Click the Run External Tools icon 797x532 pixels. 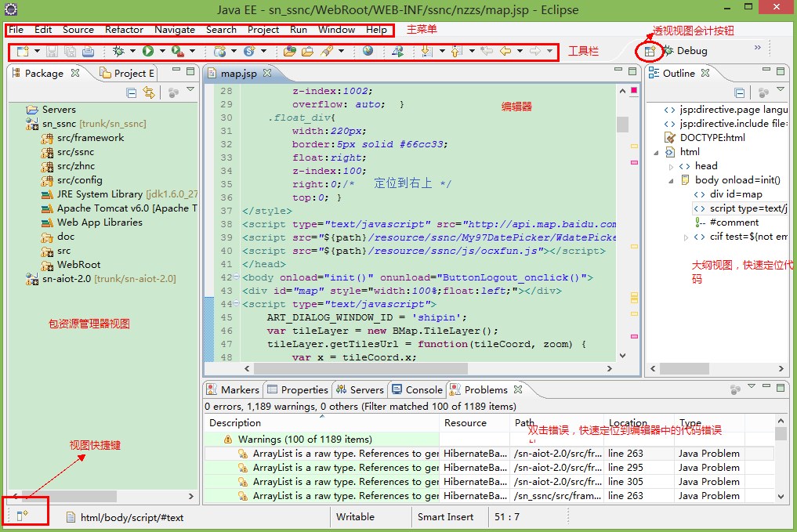[x=177, y=51]
